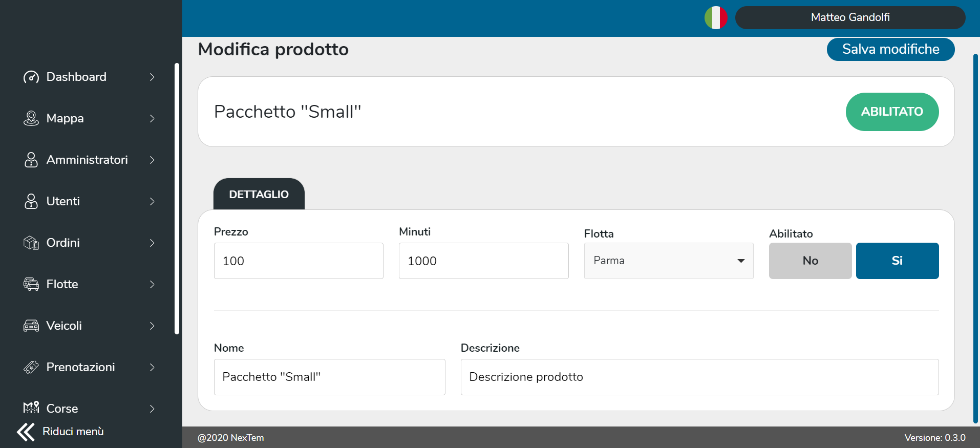This screenshot has height=448, width=980.
Task: Expand the Utenti menu chevron
Action: tap(152, 201)
